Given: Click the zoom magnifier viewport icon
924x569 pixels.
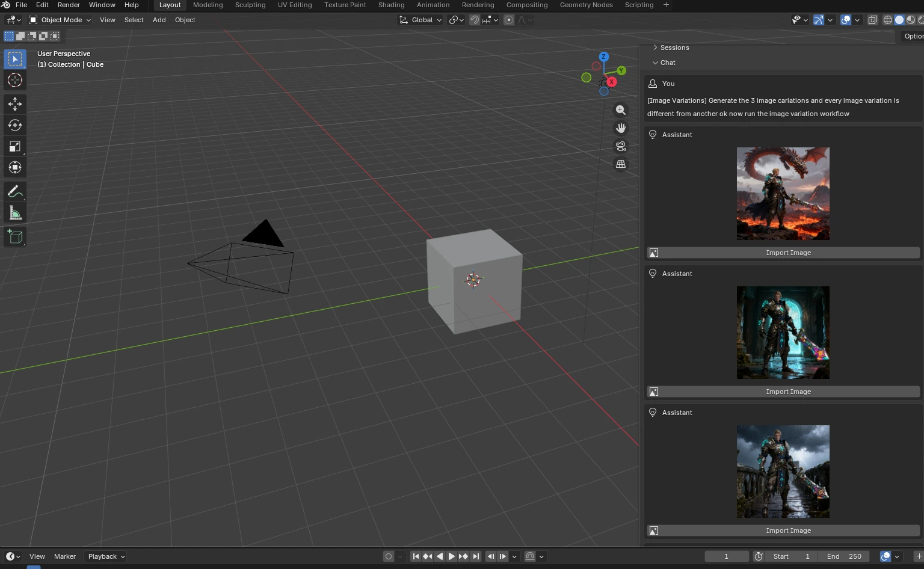Looking at the screenshot, I should coord(621,110).
